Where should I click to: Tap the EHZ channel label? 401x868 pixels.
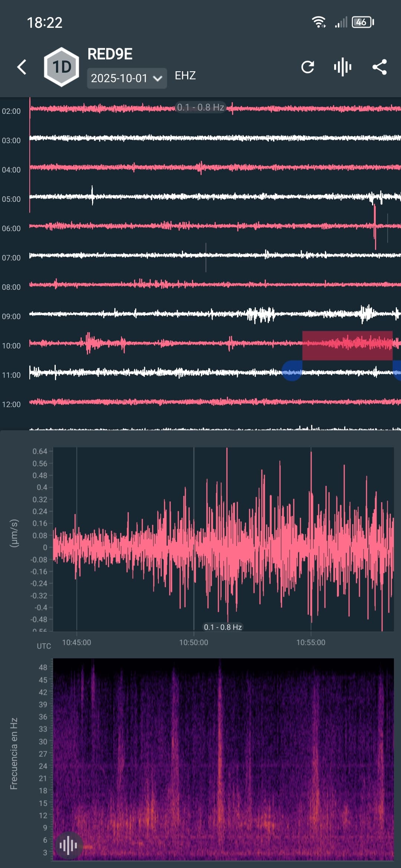point(185,76)
